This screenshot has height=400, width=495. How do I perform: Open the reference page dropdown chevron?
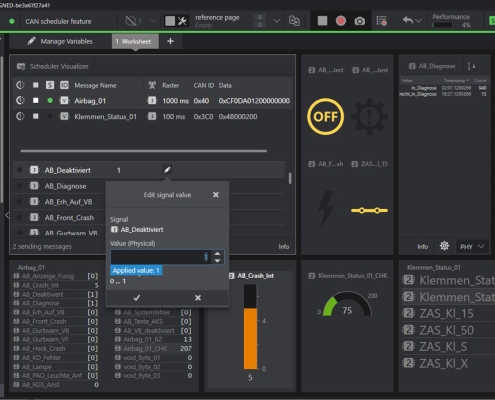[x=276, y=21]
